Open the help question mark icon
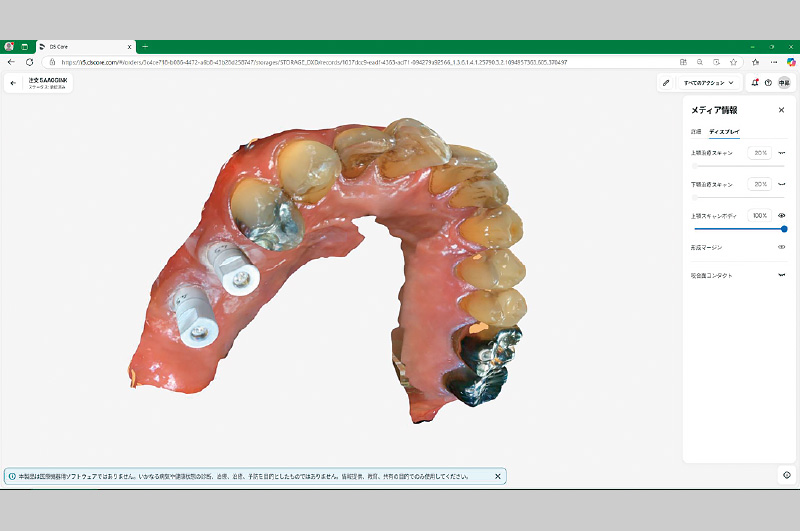 click(768, 83)
